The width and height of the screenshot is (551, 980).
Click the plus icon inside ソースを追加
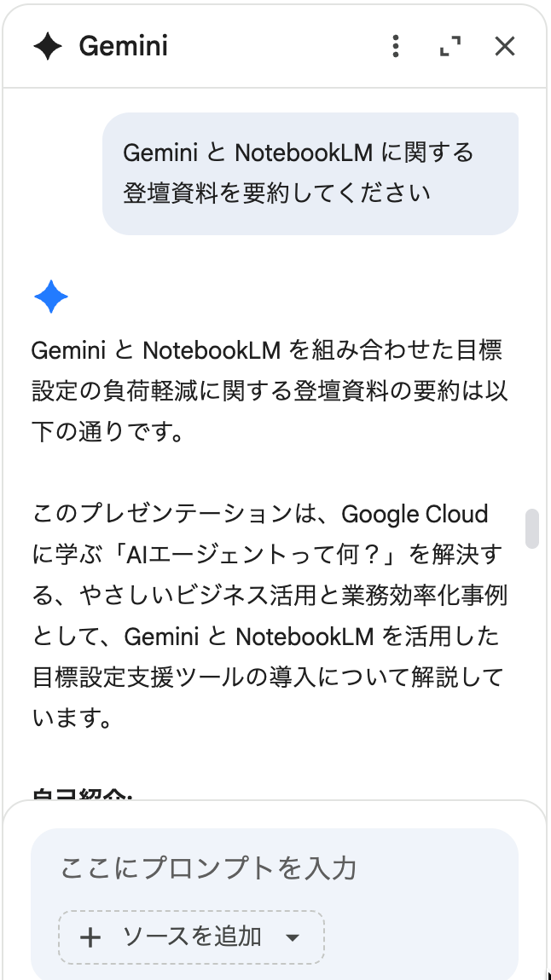tap(90, 937)
